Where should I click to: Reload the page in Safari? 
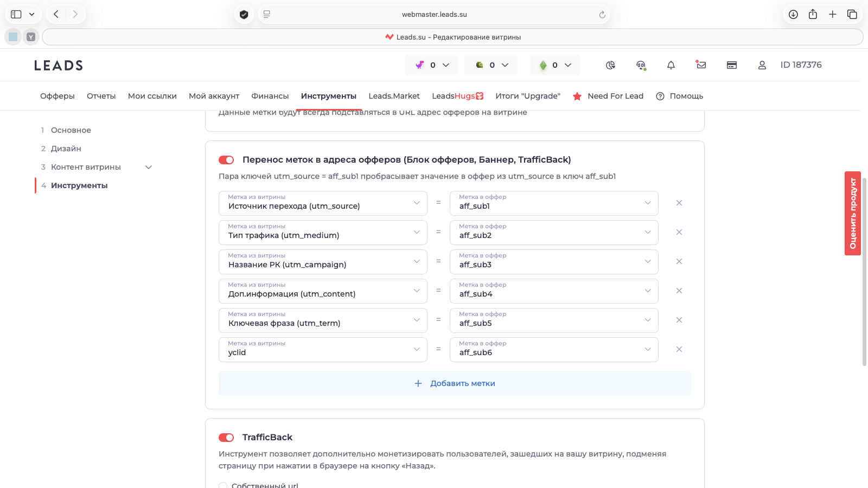(602, 15)
